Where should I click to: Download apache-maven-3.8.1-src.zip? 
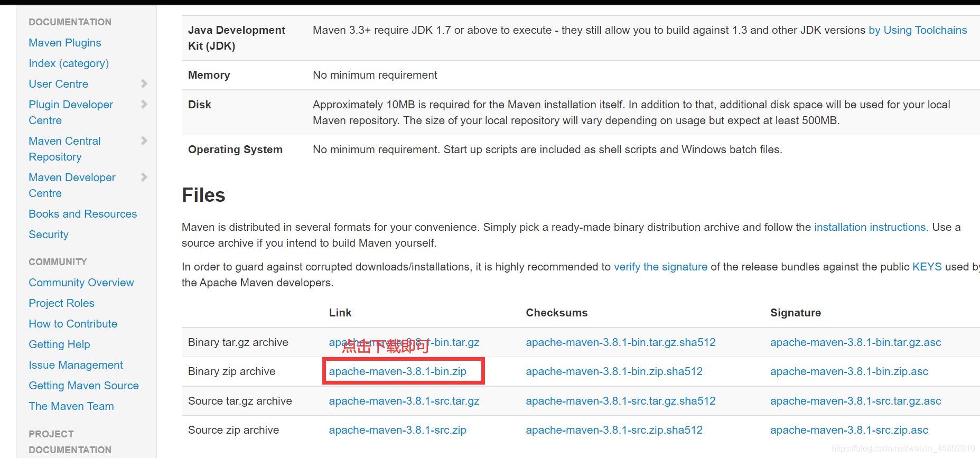[x=397, y=430]
